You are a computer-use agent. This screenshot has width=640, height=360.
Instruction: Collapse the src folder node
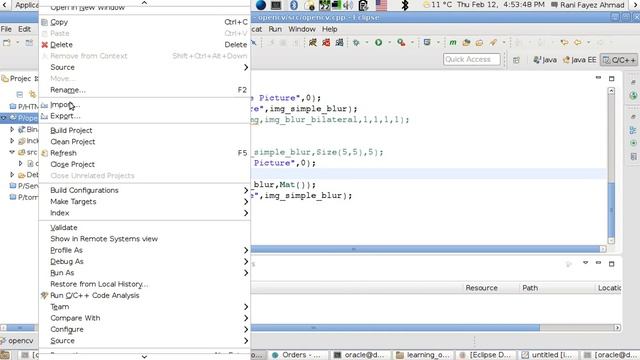point(12,152)
